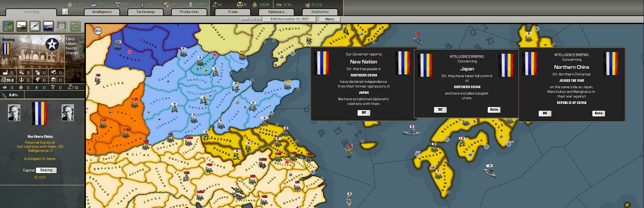644x208 pixels.
Task: Click the left leader portrait thumbnail
Action: click(14, 113)
